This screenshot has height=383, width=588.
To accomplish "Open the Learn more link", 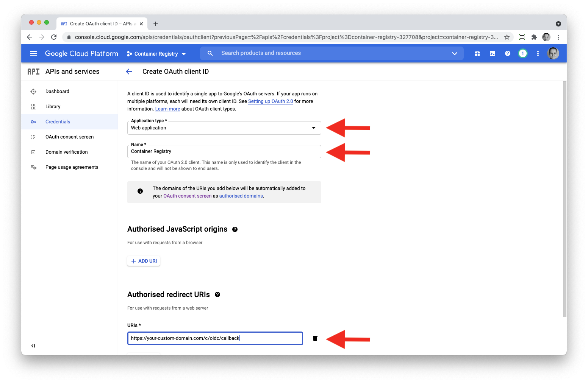I will click(x=167, y=109).
